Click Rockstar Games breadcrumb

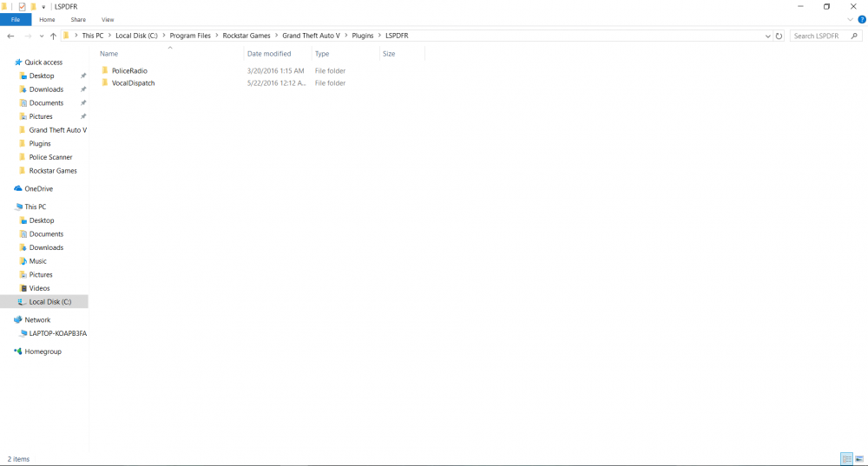tap(247, 36)
